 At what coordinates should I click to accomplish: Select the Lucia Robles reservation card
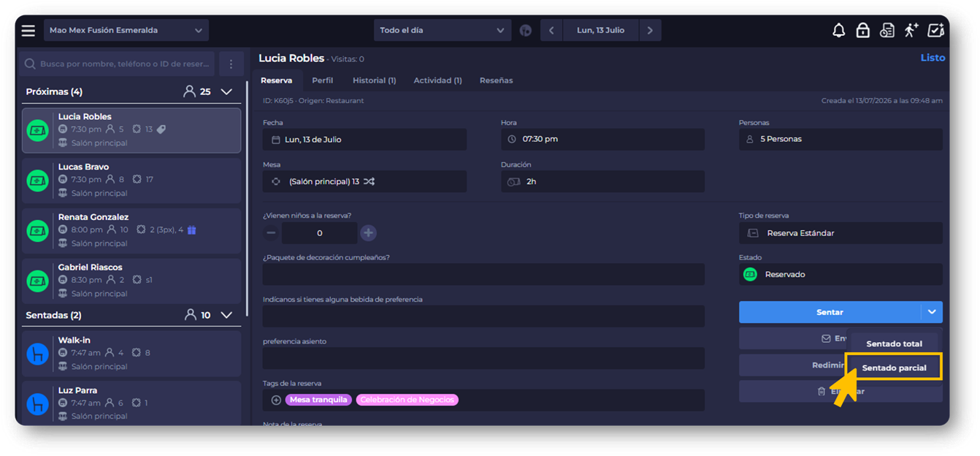[131, 131]
